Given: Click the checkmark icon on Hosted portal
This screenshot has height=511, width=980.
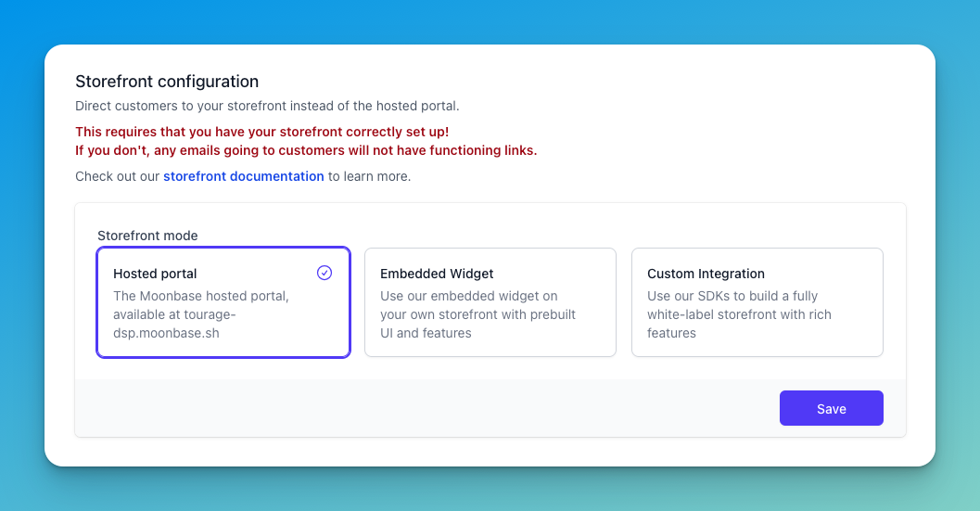Looking at the screenshot, I should [x=325, y=273].
